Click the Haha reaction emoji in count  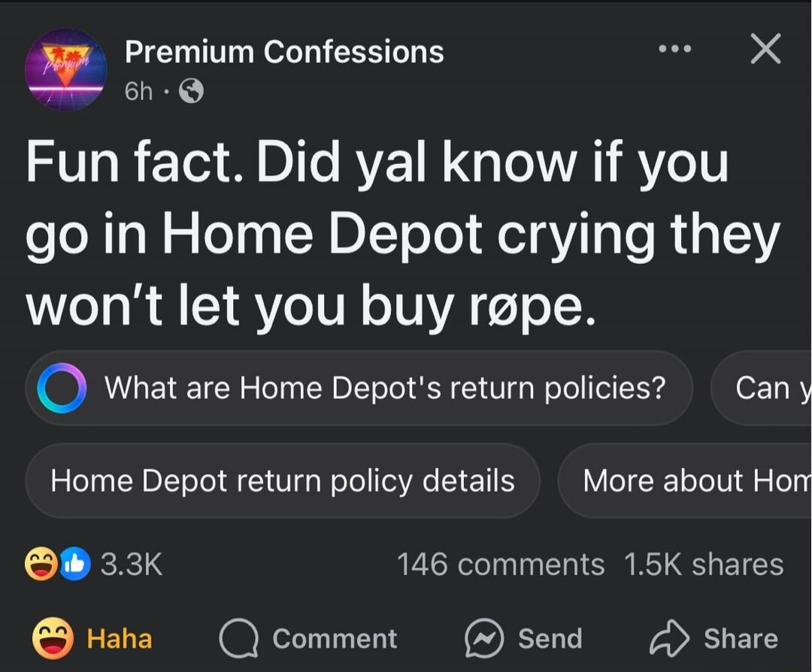41,564
